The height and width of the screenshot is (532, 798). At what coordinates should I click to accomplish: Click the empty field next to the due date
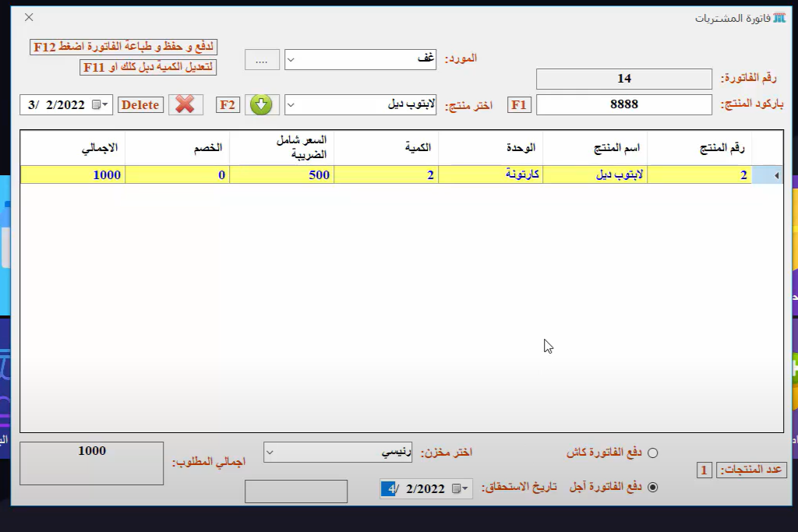296,491
